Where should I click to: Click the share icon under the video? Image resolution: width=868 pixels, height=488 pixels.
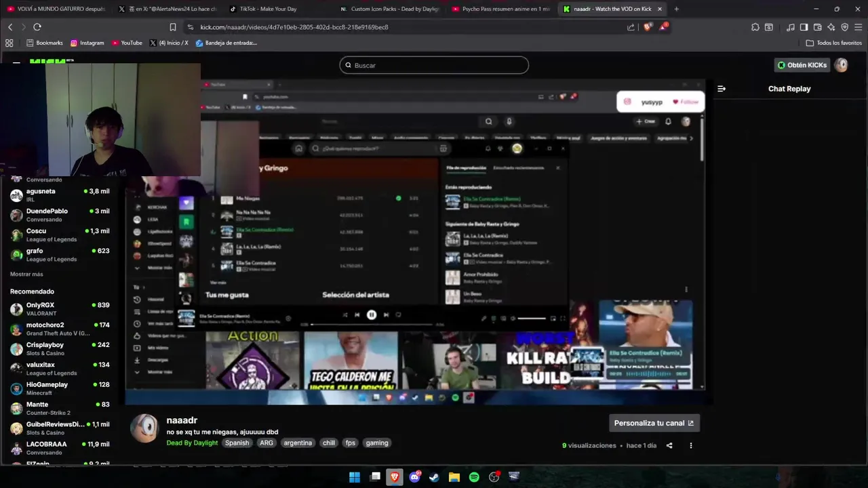click(669, 445)
